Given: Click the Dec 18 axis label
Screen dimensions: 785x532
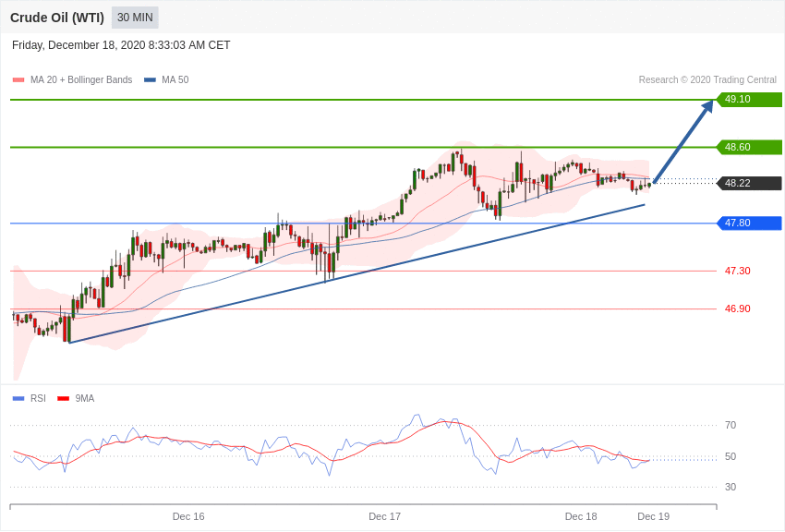Looking at the screenshot, I should (581, 516).
